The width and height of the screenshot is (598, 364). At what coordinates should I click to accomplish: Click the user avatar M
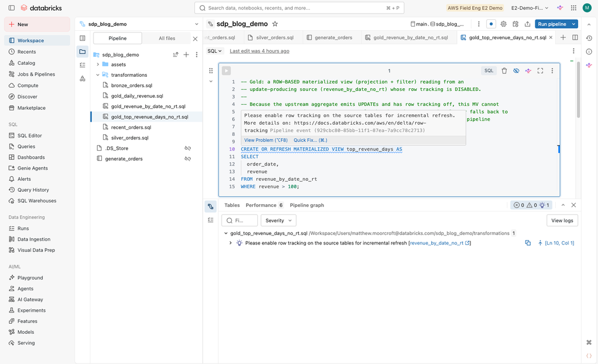pyautogui.click(x=587, y=7)
